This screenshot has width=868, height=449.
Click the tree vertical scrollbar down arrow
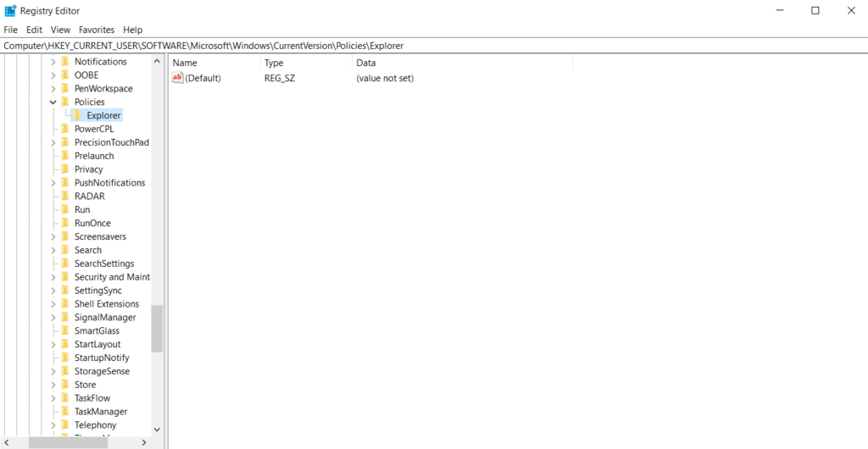[x=157, y=430]
